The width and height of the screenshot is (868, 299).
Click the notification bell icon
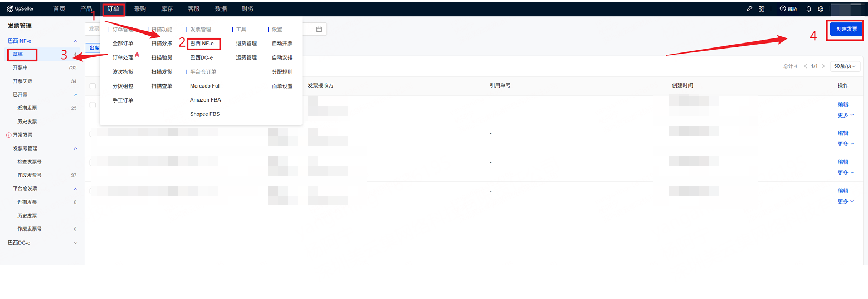(808, 9)
